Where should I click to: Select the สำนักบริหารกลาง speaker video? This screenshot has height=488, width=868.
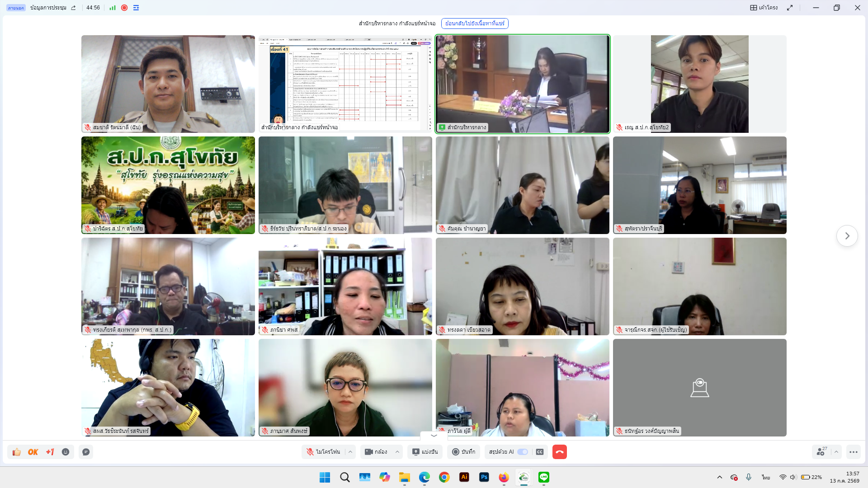[523, 84]
